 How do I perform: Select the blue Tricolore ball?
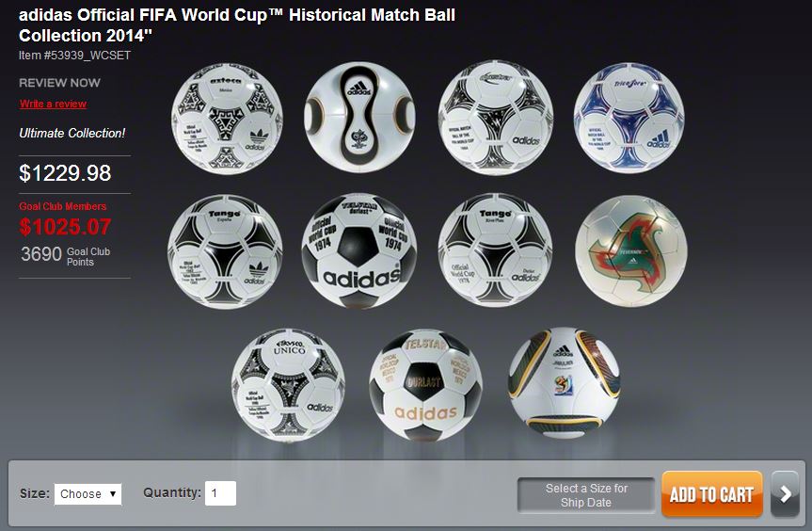[x=629, y=118]
